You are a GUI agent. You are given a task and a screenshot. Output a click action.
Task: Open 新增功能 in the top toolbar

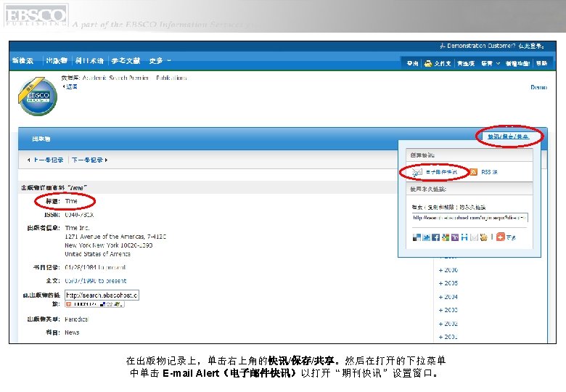click(517, 64)
